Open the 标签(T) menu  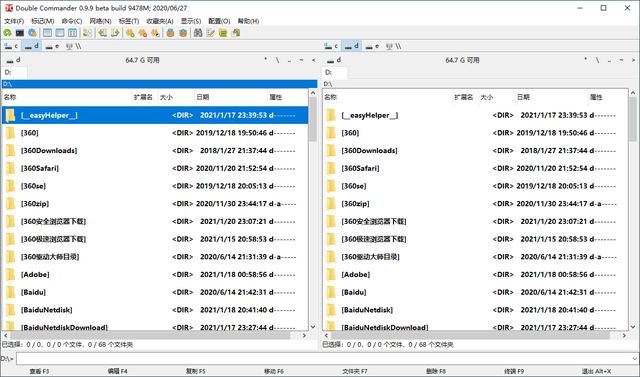click(x=129, y=21)
